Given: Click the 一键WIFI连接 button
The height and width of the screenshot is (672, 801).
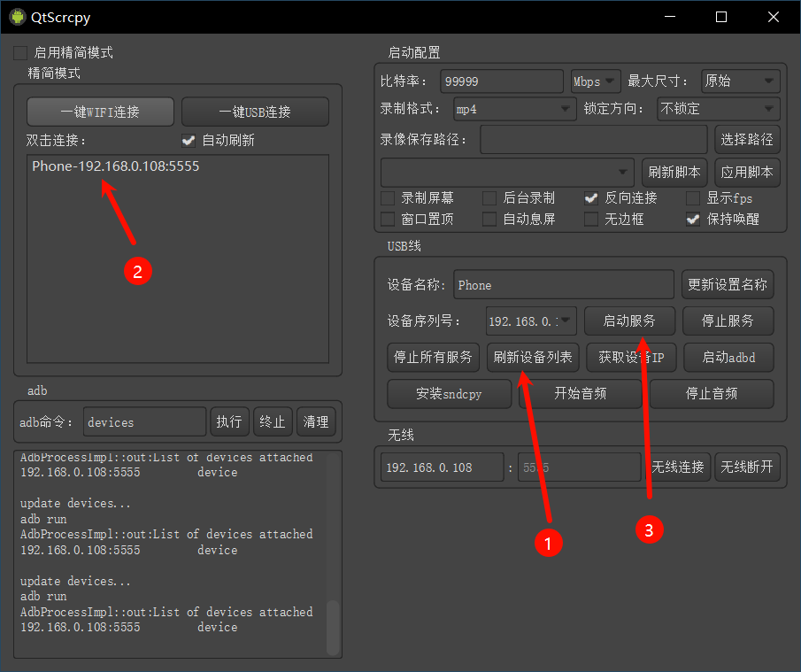Looking at the screenshot, I should [x=100, y=112].
